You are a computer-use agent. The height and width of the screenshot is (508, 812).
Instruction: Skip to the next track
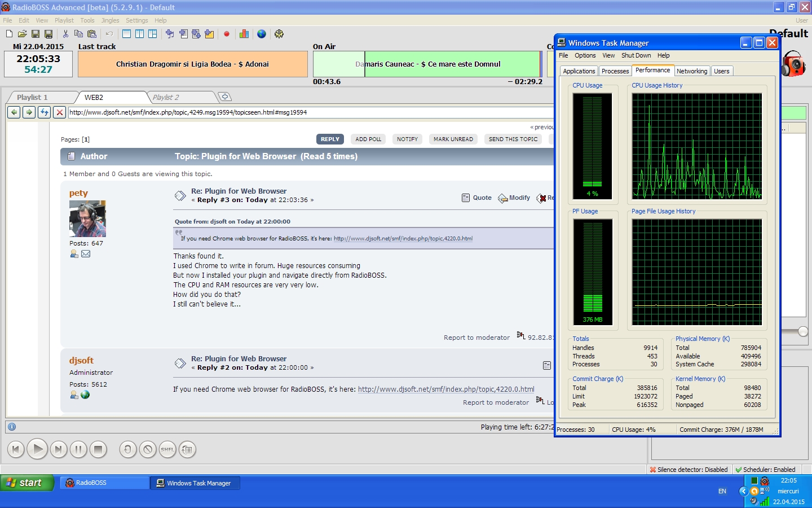[58, 449]
